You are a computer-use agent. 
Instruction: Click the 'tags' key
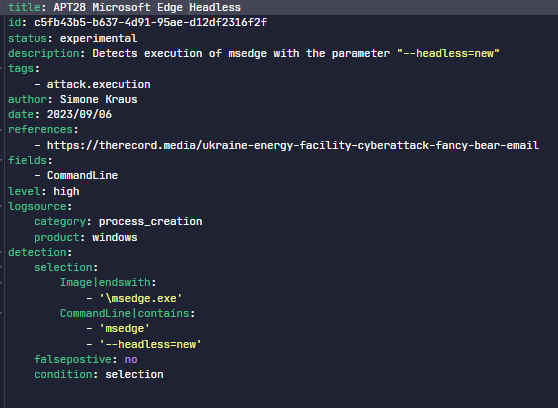[21, 68]
